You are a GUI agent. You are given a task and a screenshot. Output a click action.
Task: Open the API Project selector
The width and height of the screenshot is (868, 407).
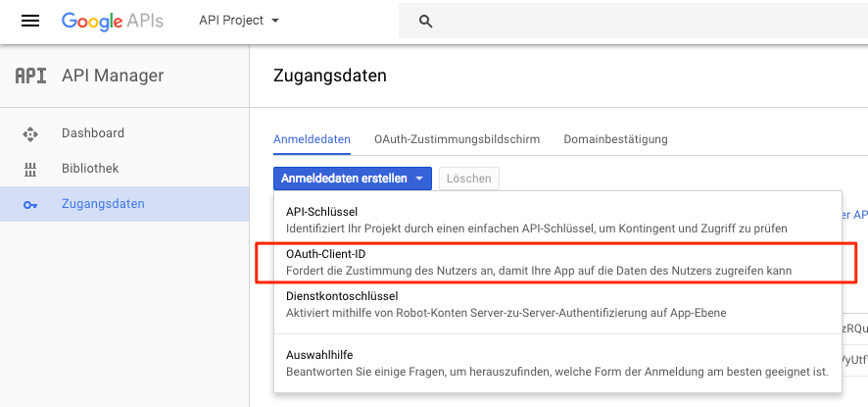[239, 21]
